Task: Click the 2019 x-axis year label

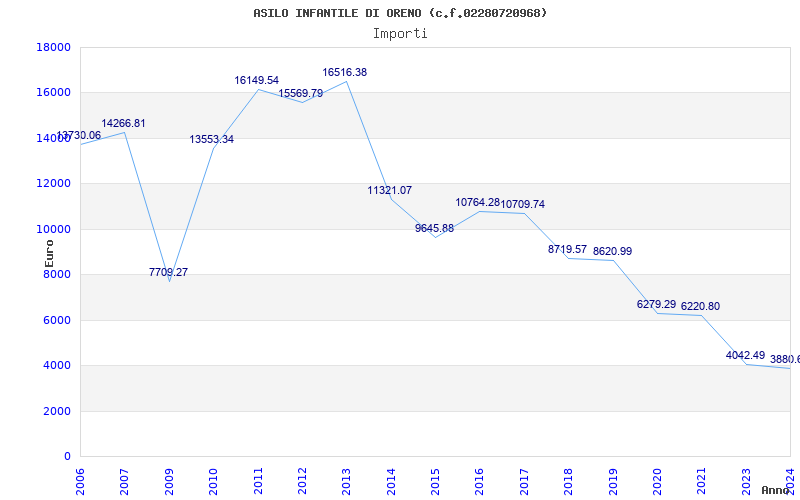Action: [x=613, y=481]
